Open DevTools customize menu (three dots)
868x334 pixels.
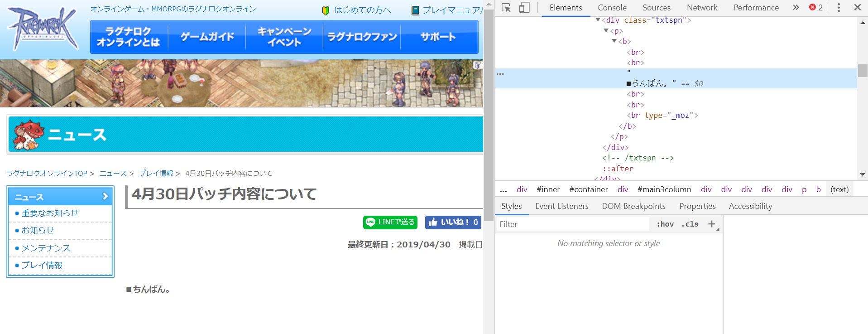click(839, 8)
